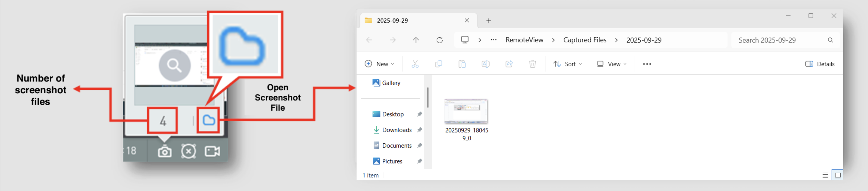Open the Sort dropdown
868x191 pixels.
coord(567,64)
